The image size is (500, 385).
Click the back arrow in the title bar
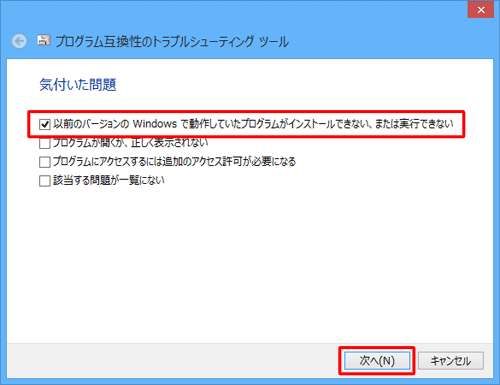pyautogui.click(x=19, y=42)
